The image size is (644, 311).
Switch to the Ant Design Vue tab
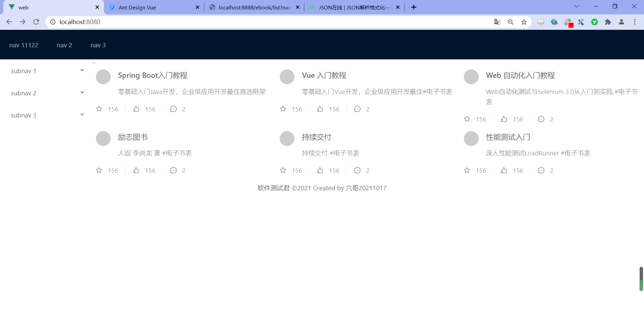pos(154,7)
